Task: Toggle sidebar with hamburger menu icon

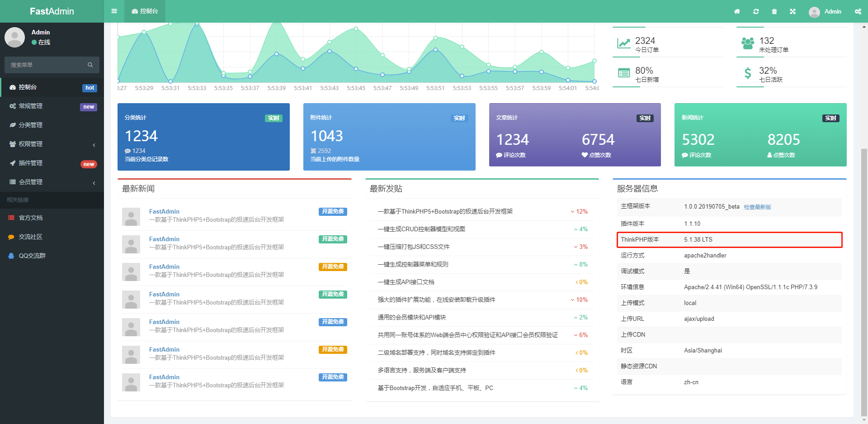Action: pyautogui.click(x=114, y=11)
